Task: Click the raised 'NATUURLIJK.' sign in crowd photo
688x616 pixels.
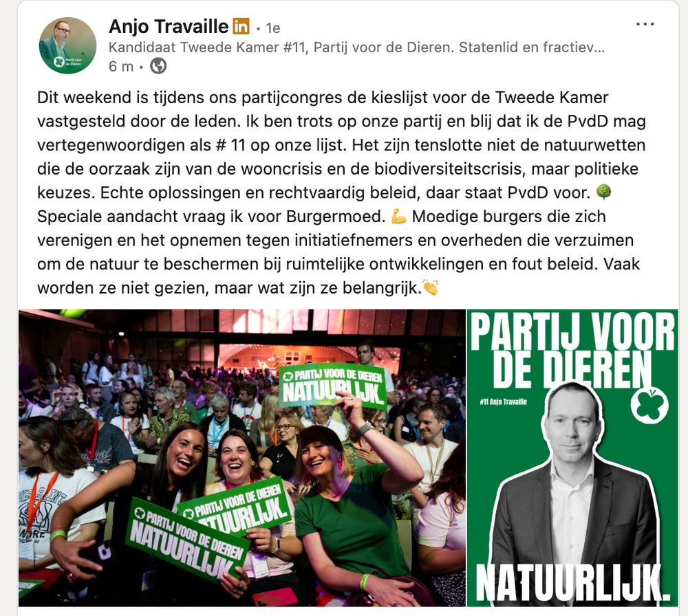Action: [334, 386]
